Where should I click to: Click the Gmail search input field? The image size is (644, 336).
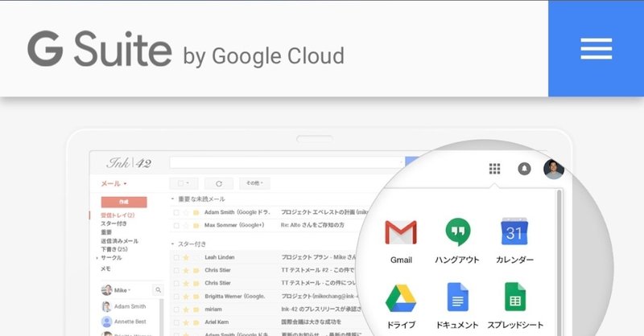287,162
